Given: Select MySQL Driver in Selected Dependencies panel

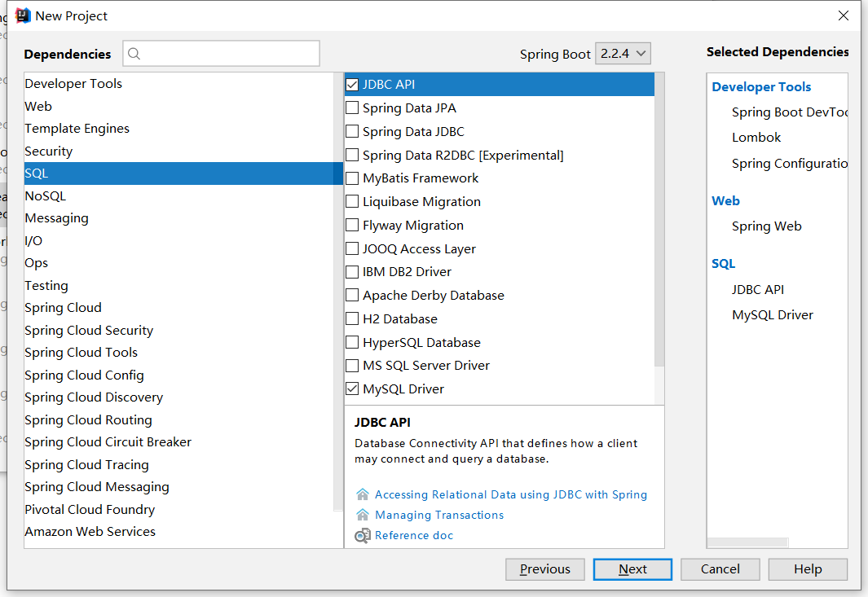Looking at the screenshot, I should [x=773, y=315].
